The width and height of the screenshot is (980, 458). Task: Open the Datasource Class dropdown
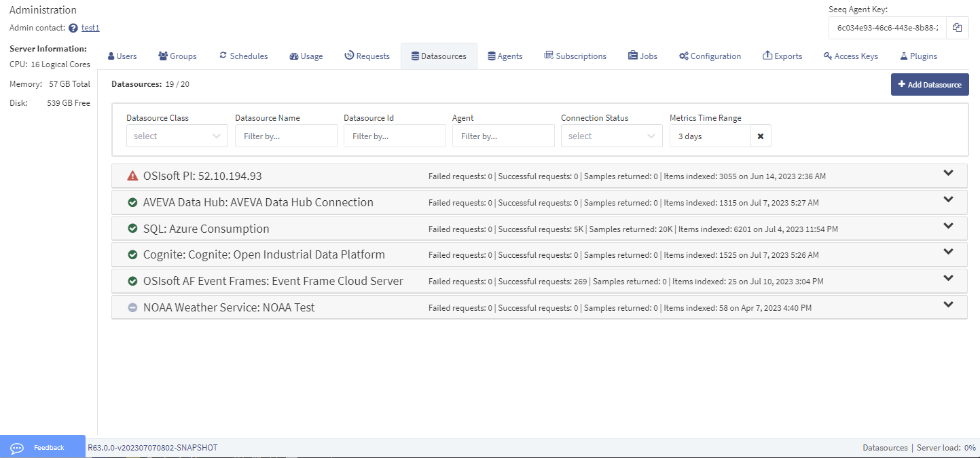point(177,136)
